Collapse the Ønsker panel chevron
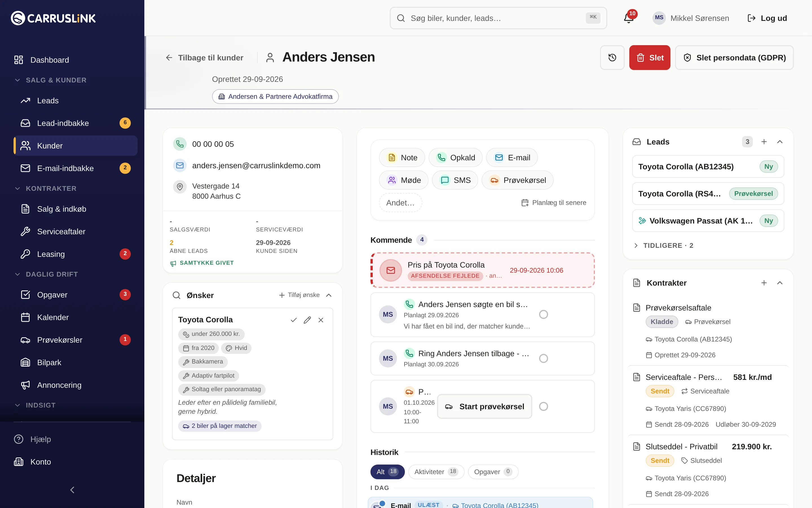The height and width of the screenshot is (508, 812). tap(329, 295)
